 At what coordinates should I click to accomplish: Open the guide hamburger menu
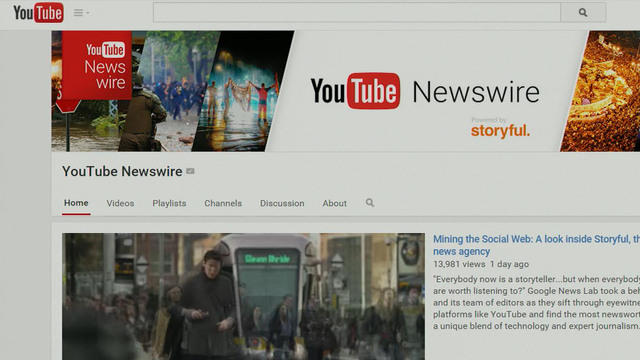[x=81, y=13]
